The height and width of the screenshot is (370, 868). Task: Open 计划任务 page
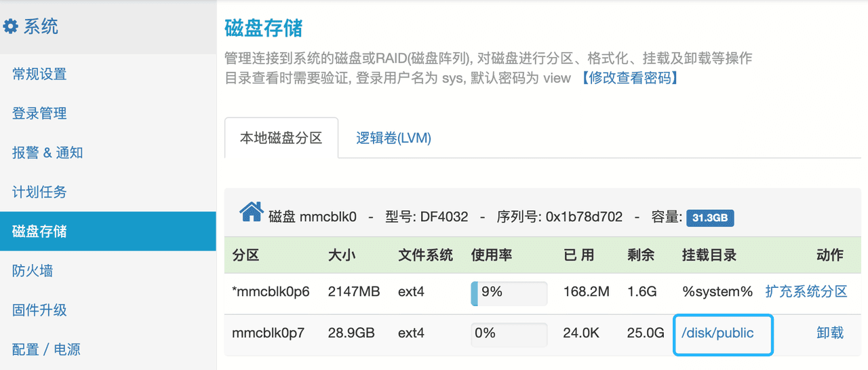39,192
